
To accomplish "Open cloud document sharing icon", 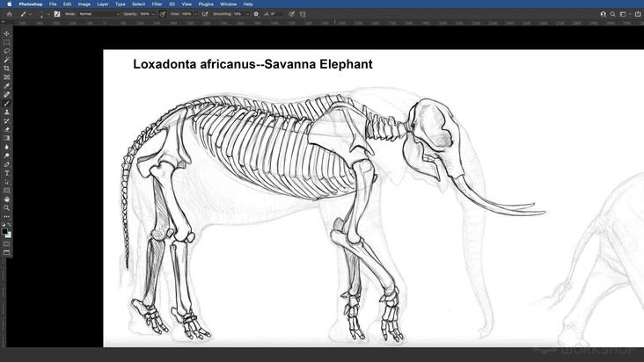I will [604, 14].
